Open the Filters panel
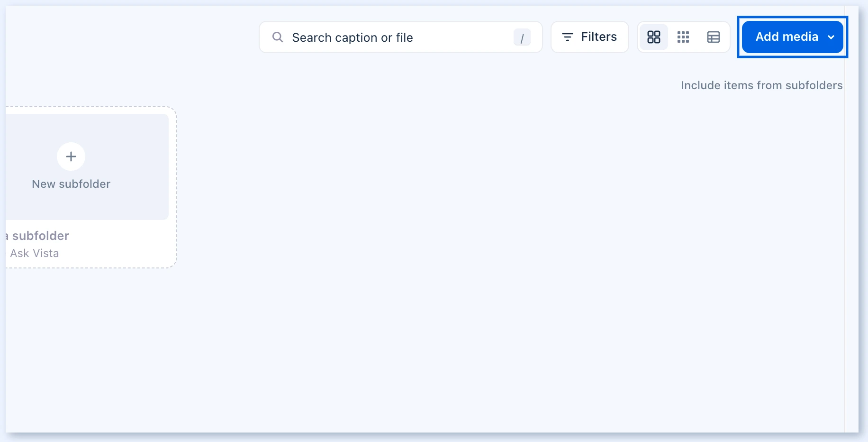 coord(590,37)
